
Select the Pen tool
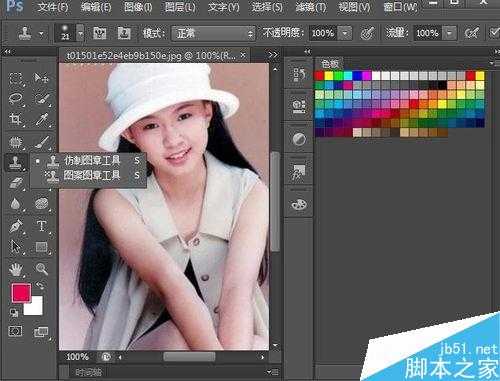point(15,226)
